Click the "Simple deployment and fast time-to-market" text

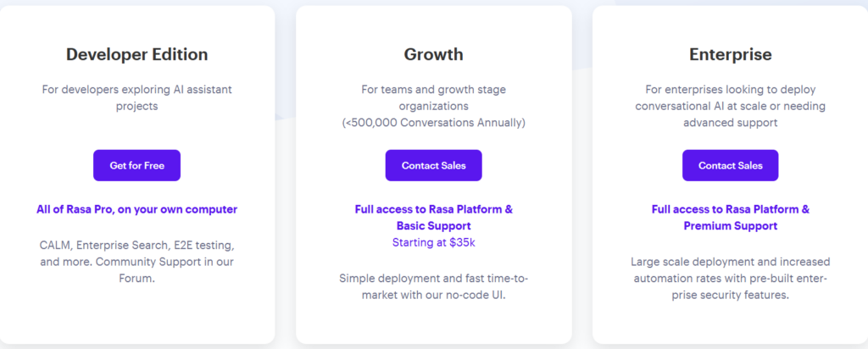[433, 286]
